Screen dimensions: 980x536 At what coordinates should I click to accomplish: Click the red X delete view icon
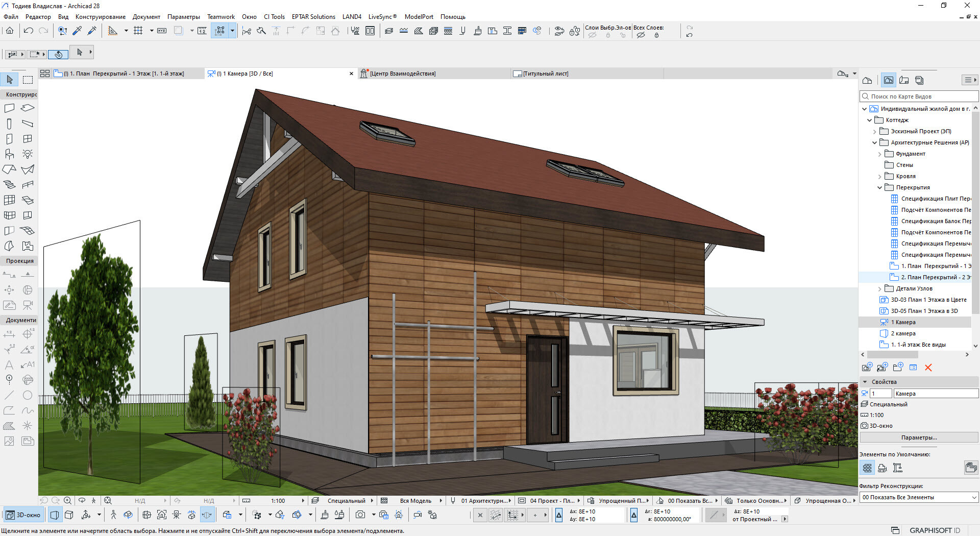928,368
